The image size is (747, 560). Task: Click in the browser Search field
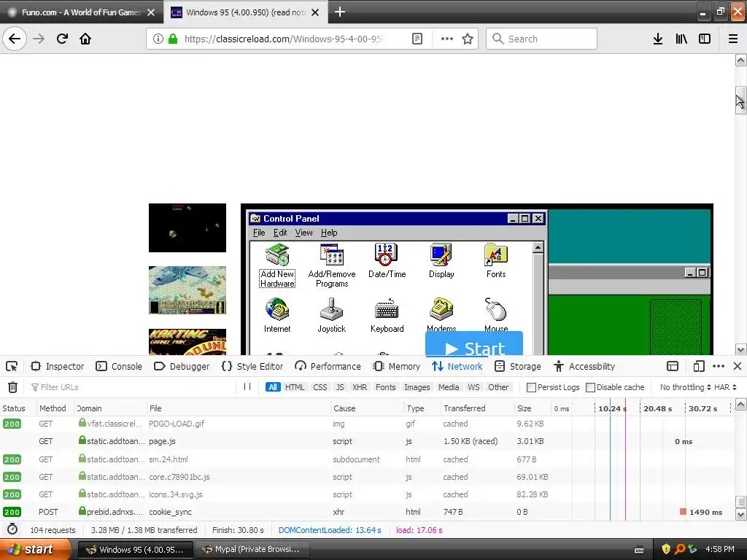tap(542, 39)
